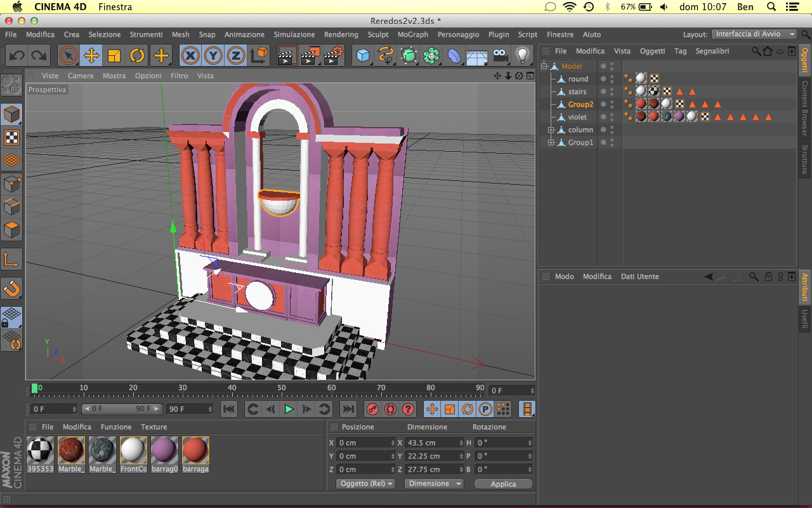812x508 pixels.
Task: Open the MoGraph menu
Action: click(412, 34)
